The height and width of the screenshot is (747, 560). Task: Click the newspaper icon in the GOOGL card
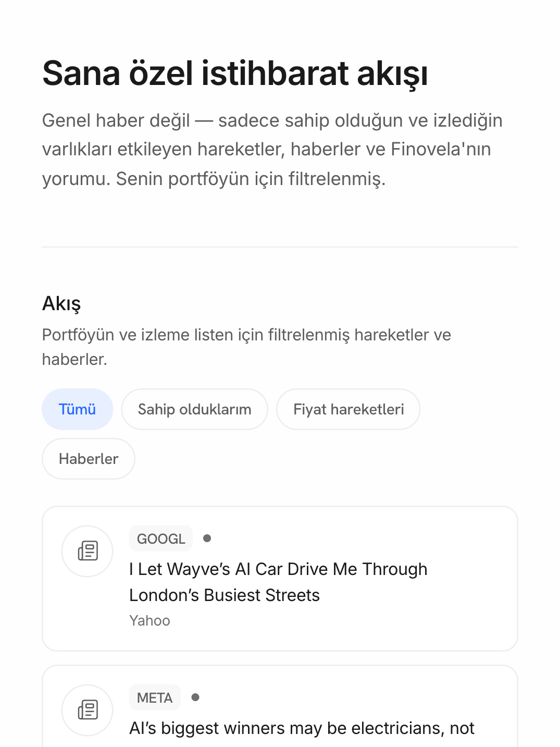pos(88,551)
